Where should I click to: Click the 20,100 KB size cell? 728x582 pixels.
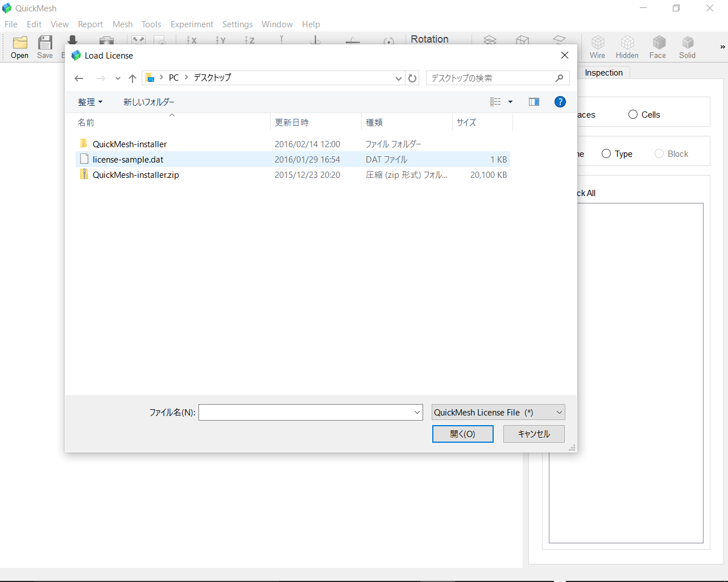(x=489, y=174)
